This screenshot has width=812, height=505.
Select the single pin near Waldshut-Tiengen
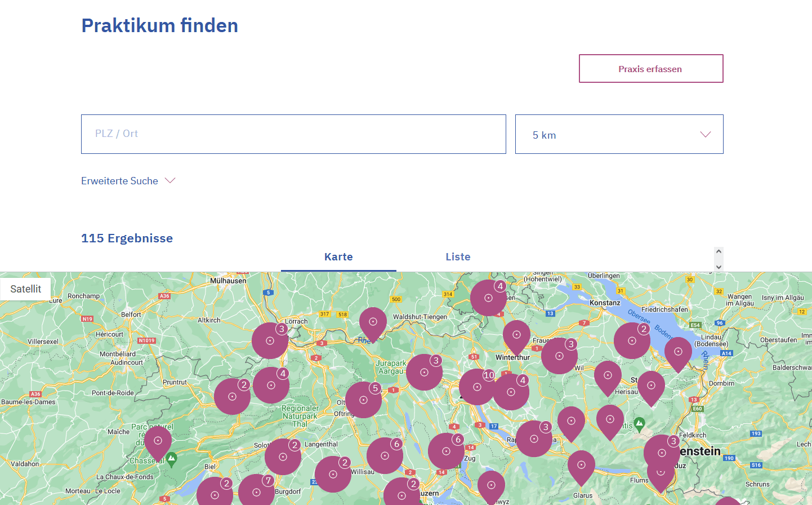coord(373,322)
